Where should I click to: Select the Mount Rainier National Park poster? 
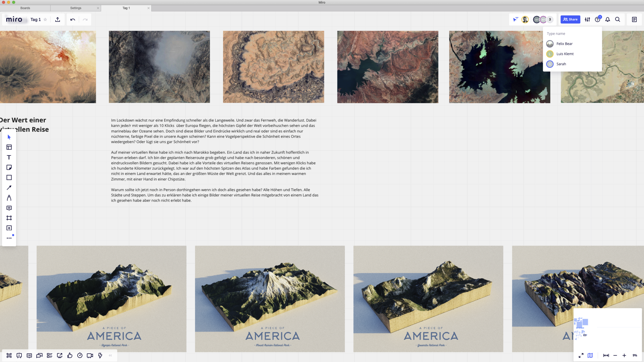coord(270,299)
